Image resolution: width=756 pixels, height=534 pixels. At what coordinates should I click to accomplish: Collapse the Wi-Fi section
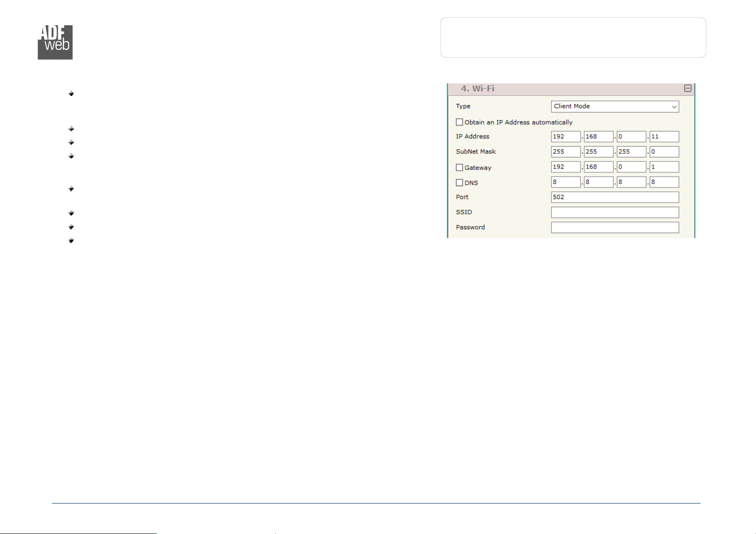(x=687, y=88)
